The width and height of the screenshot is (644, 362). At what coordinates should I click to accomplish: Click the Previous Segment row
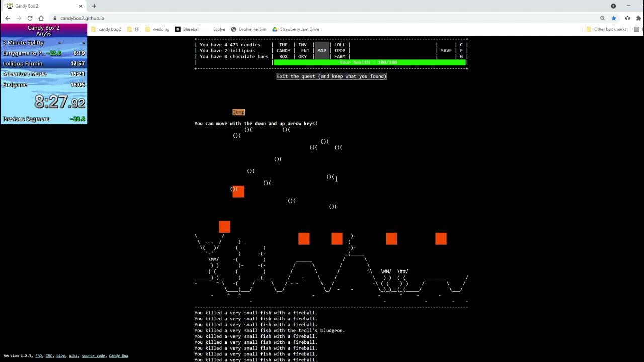pos(43,119)
